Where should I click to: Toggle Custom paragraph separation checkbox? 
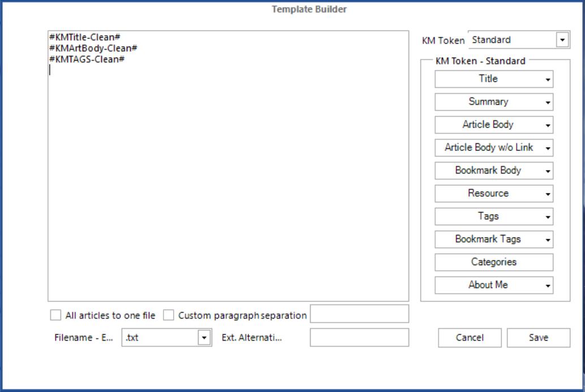tap(169, 315)
